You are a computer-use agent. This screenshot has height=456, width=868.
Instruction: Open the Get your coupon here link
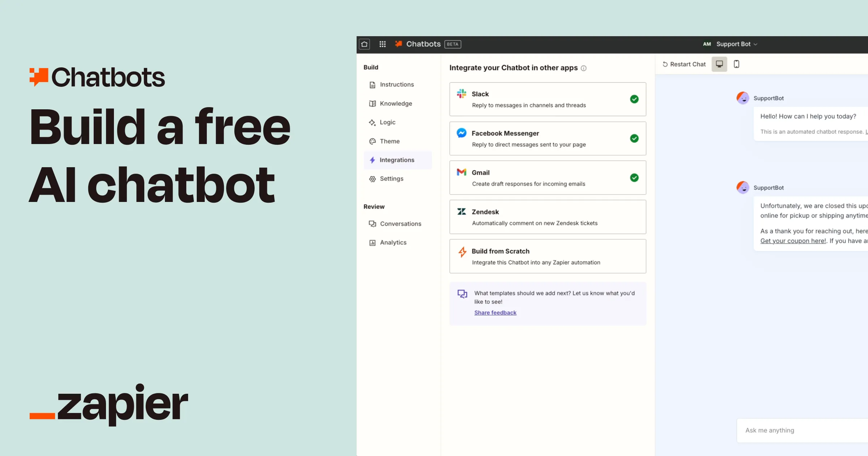pos(793,241)
